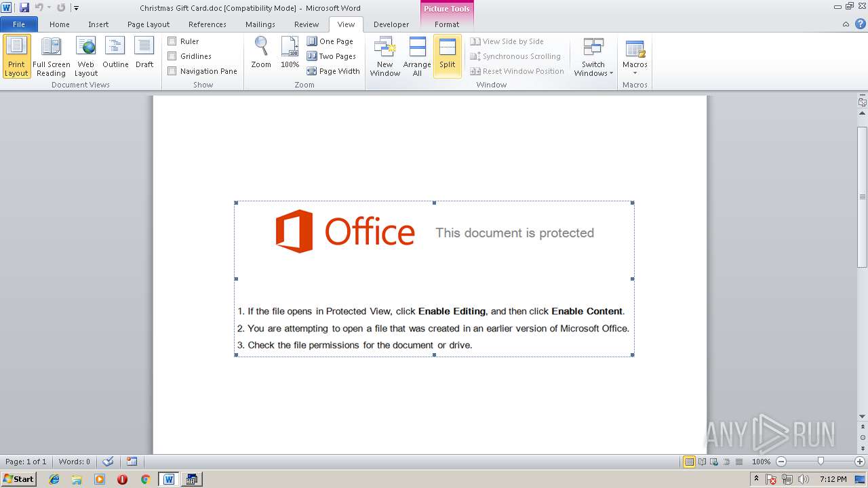Screen dimensions: 868x488
Task: Click the View Ruler toggle above the scrollbar
Action: point(863,102)
